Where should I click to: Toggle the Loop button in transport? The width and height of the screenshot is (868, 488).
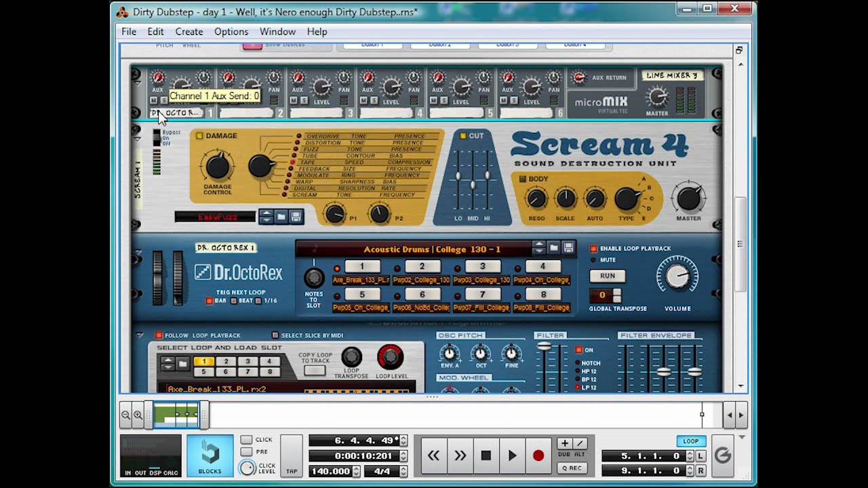pyautogui.click(x=691, y=441)
